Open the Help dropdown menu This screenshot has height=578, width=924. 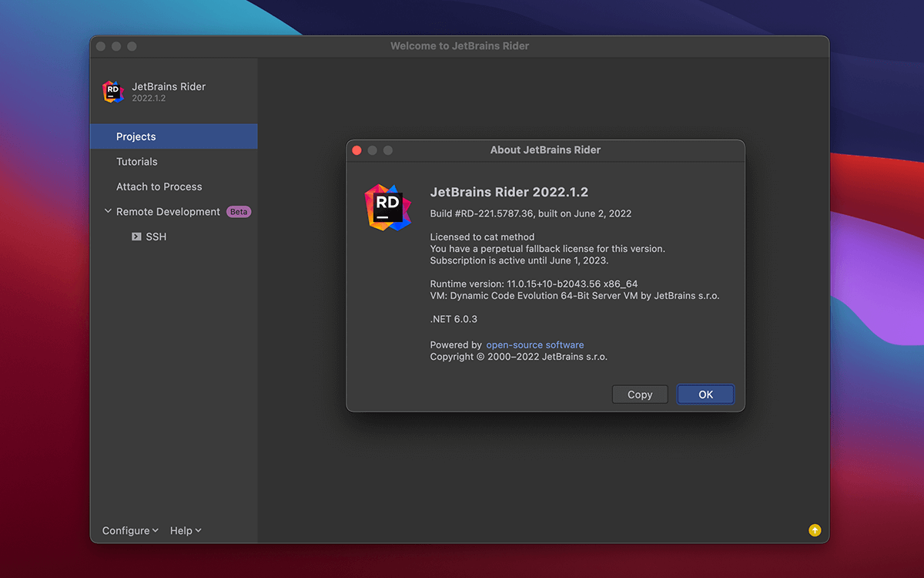point(186,530)
